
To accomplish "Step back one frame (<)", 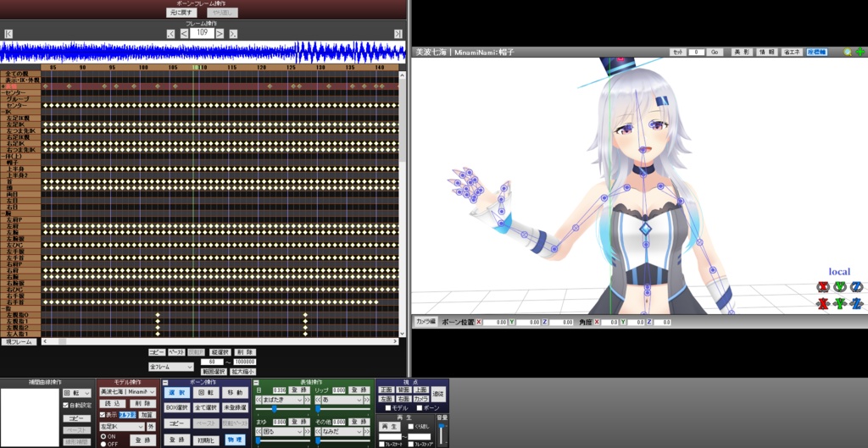I will pyautogui.click(x=184, y=34).
